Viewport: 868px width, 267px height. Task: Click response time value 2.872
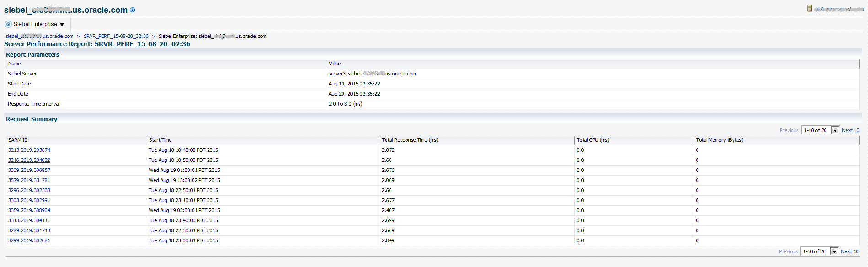coord(388,150)
